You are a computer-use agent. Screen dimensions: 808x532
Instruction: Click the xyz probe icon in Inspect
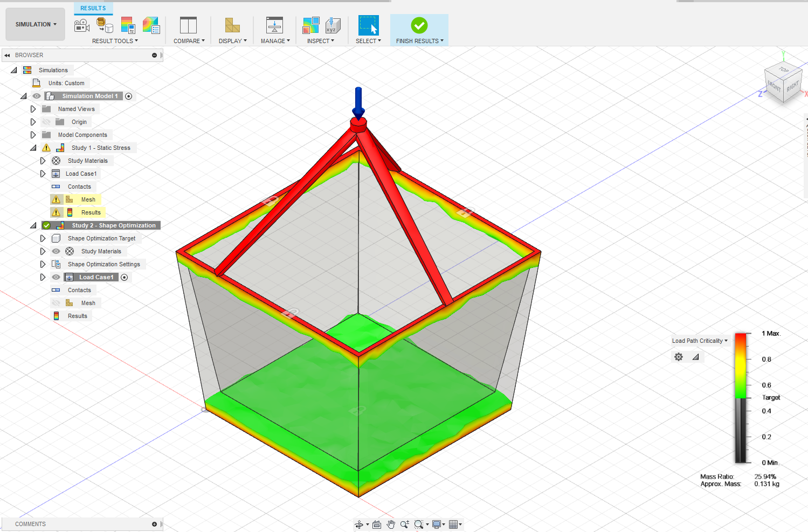pos(333,25)
